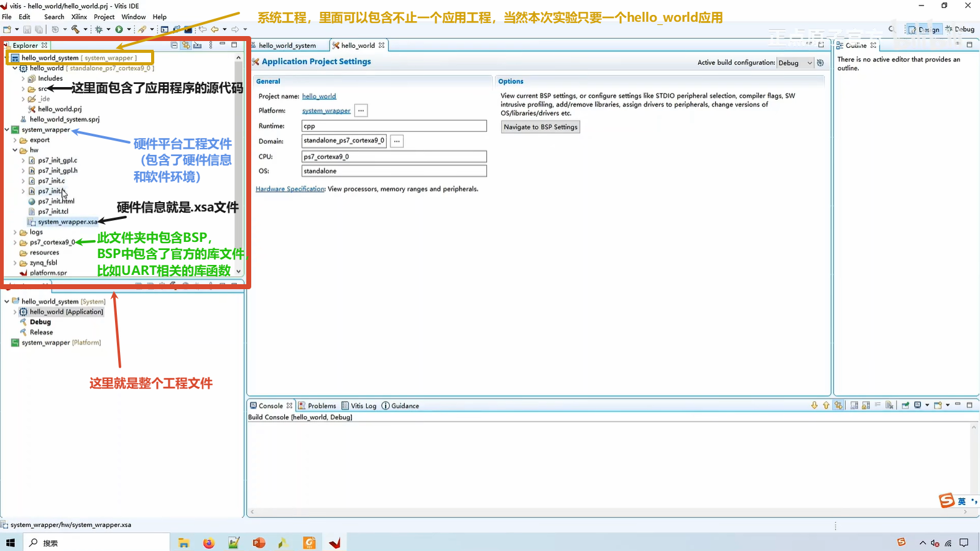The image size is (980, 551).
Task: Click the Runtime input field
Action: click(394, 126)
